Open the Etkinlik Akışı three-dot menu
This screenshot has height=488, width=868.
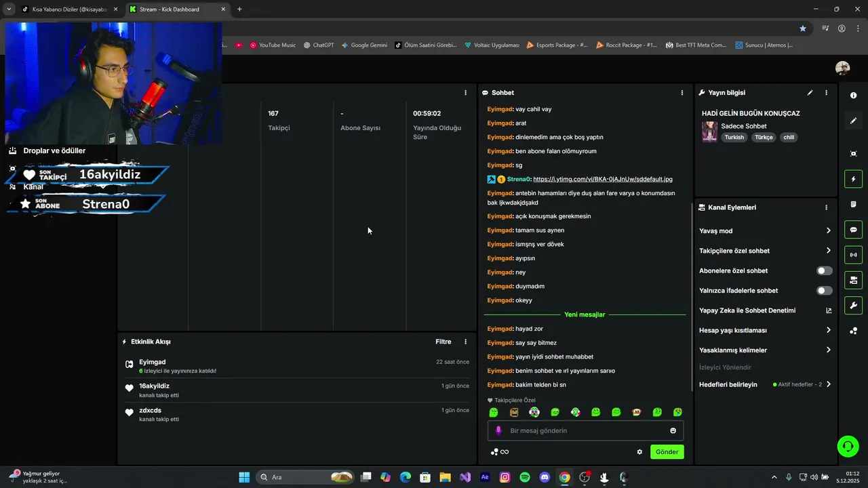[x=465, y=342]
